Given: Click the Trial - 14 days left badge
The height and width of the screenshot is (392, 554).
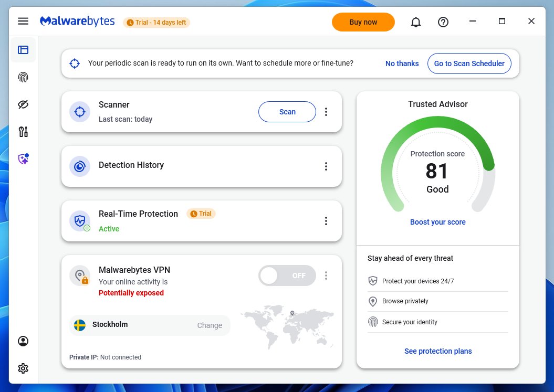Looking at the screenshot, I should (x=156, y=23).
